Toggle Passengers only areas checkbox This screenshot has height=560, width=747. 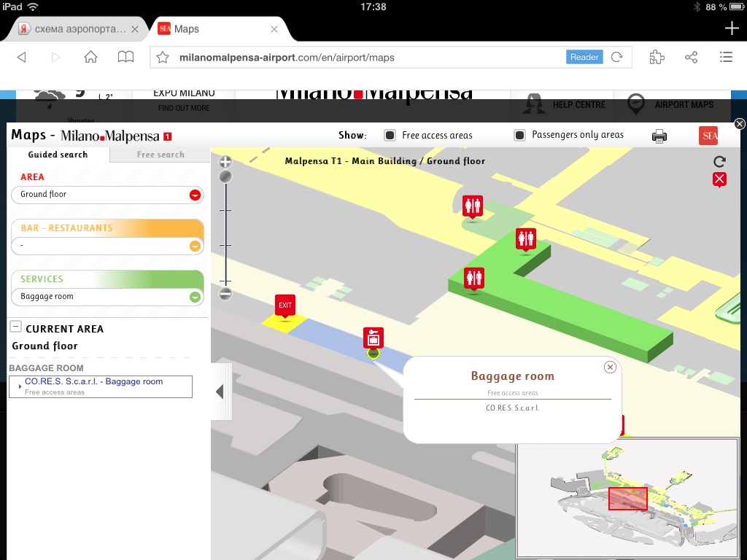[x=519, y=135]
